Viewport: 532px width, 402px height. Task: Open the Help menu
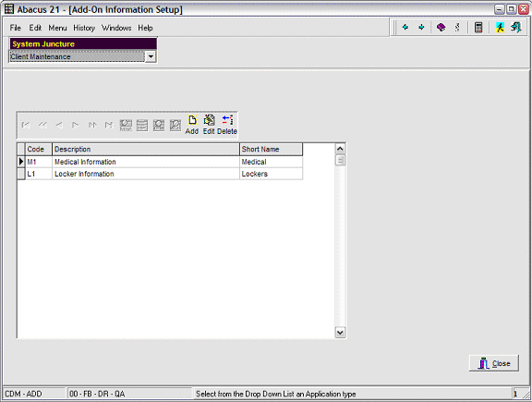(x=145, y=28)
